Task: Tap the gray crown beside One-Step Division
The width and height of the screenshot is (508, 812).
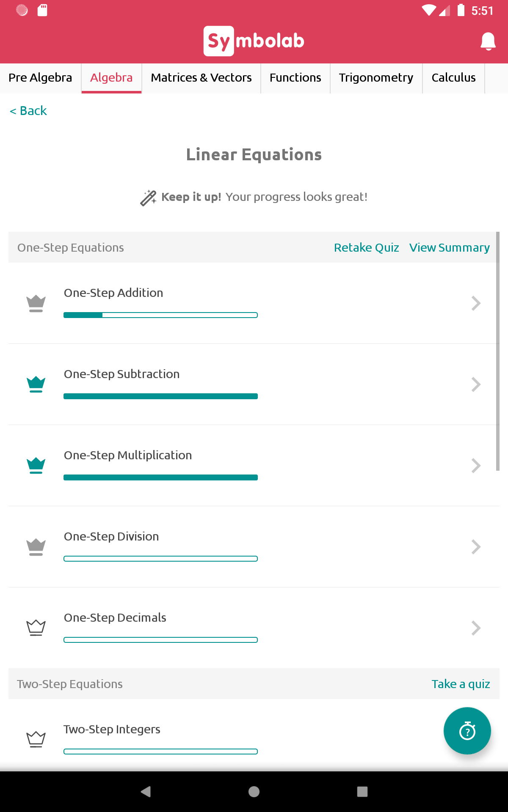Action: pos(36,547)
